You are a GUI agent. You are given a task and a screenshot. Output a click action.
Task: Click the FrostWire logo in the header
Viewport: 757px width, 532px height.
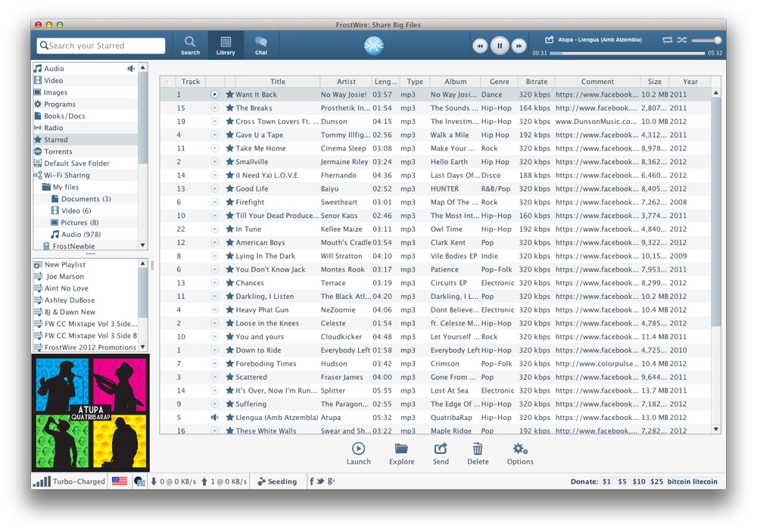pos(374,46)
